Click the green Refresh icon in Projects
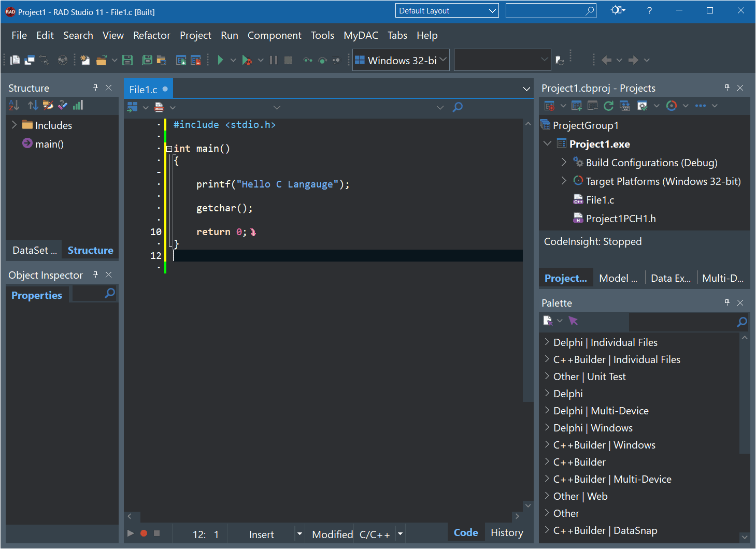Viewport: 756px width, 549px height. tap(609, 106)
